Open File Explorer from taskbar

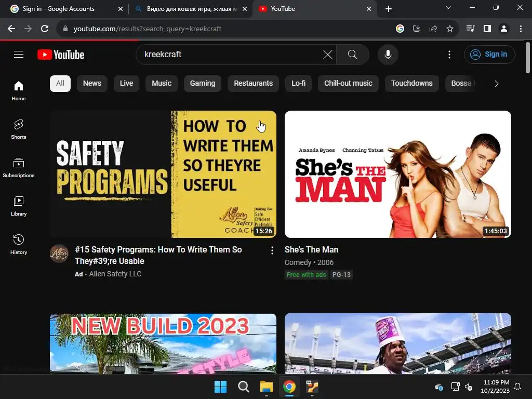[x=267, y=387]
